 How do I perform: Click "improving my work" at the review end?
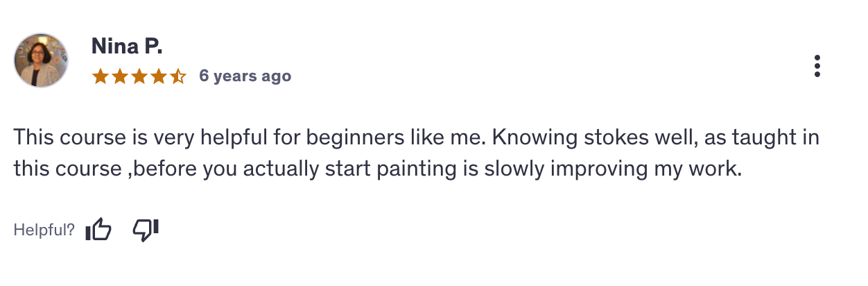click(x=661, y=169)
